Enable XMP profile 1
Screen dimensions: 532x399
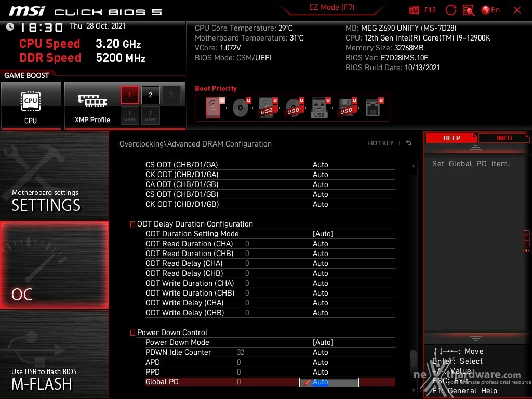[129, 95]
